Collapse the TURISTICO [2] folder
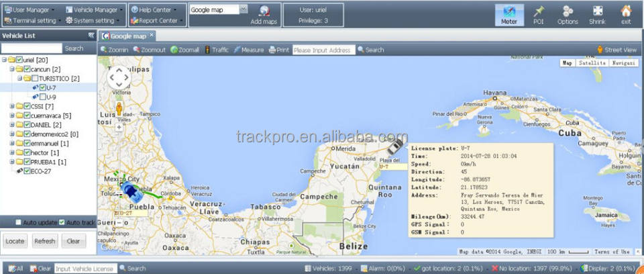This screenshot has width=644, height=274. pos(19,78)
